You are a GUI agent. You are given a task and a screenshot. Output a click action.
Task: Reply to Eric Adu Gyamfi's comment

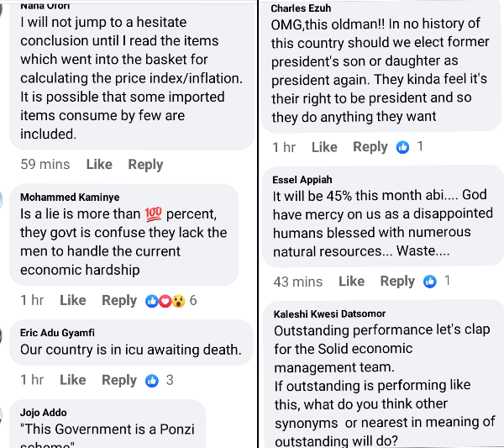119,381
